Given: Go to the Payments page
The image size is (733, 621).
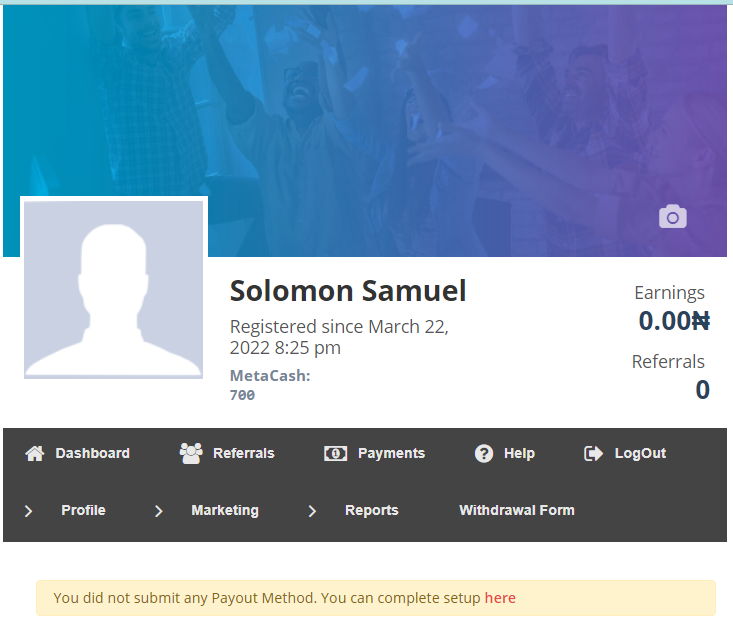Looking at the screenshot, I should point(391,453).
